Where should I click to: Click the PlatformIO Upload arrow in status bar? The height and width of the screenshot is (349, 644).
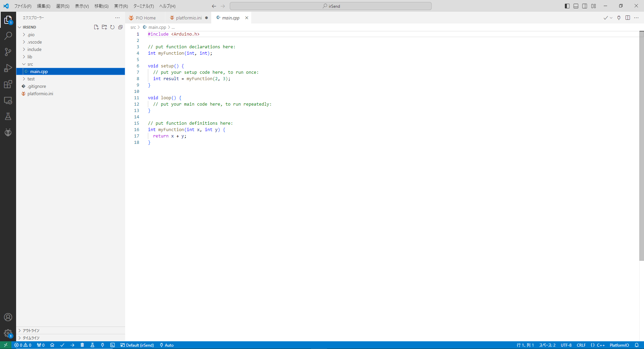[72, 345]
